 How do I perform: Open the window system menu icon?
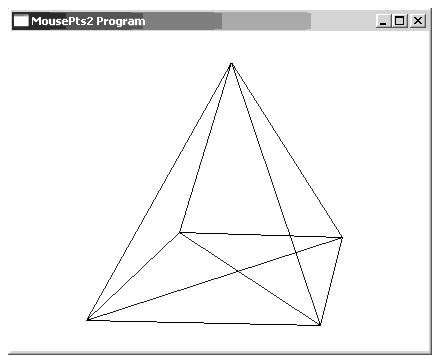coord(21,21)
